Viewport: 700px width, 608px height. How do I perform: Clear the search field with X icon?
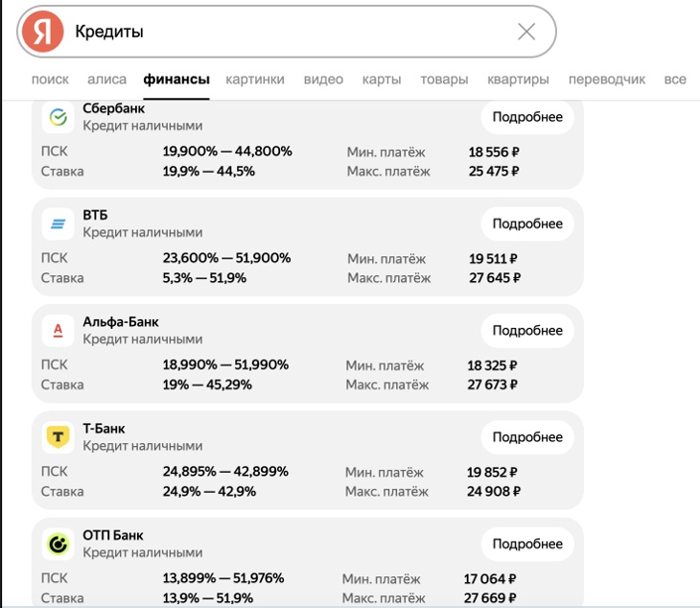click(x=525, y=32)
